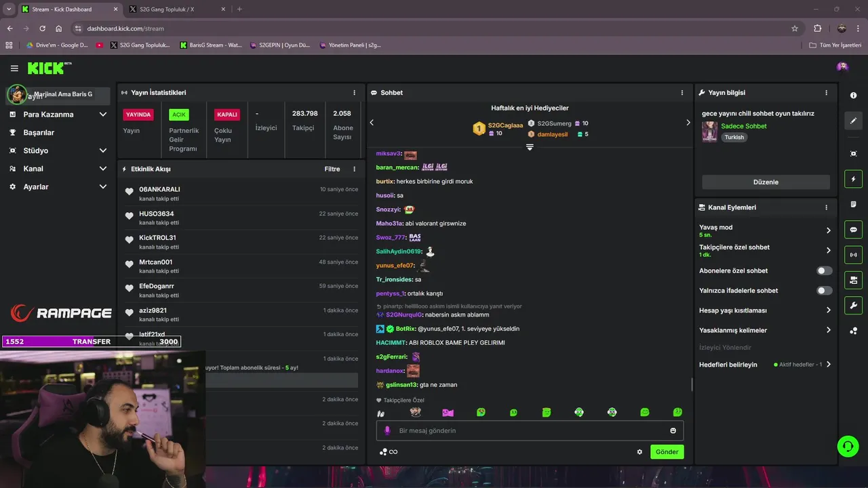Open Tüm Yer İşaretleri folder
Screen dimensions: 868x488
[835, 45]
